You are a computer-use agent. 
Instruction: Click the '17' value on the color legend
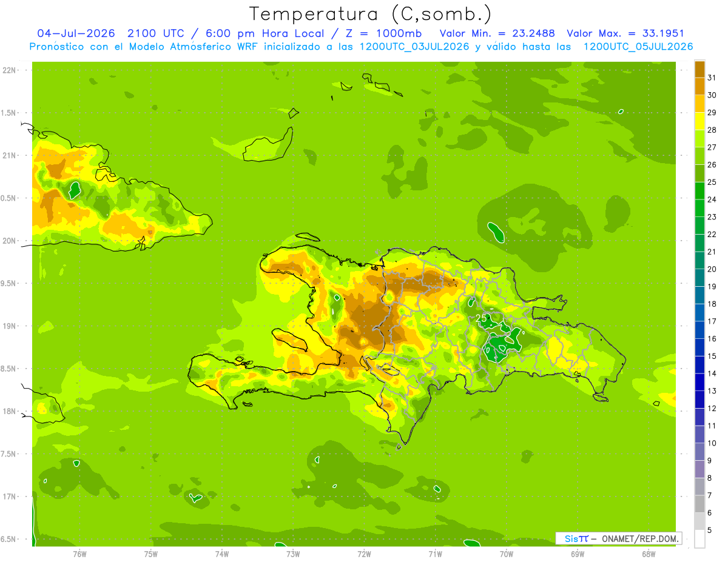712,321
